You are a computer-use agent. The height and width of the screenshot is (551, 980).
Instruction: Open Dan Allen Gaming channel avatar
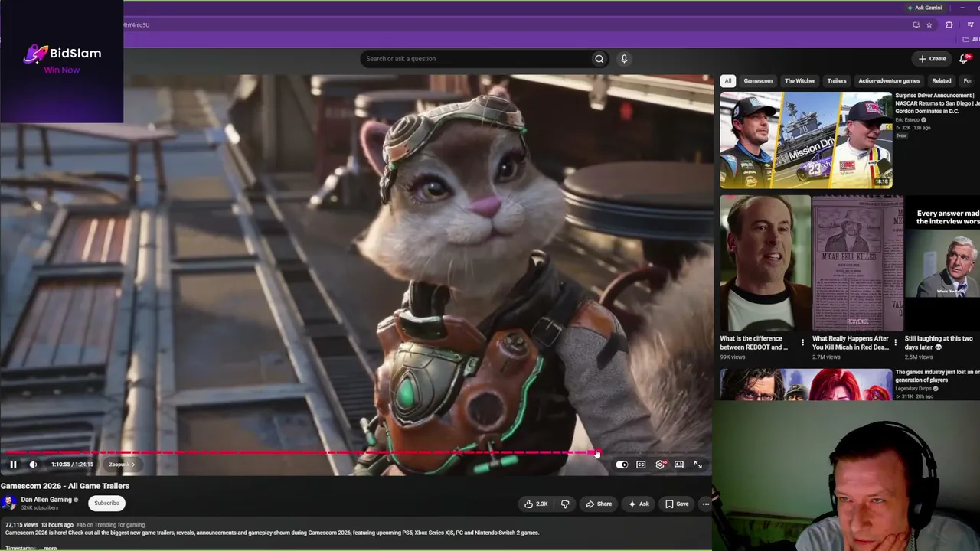(x=9, y=503)
